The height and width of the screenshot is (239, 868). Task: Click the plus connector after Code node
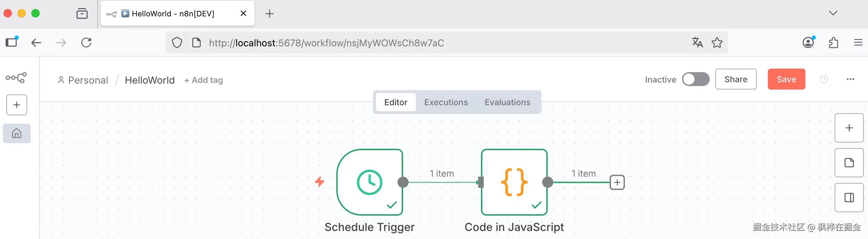(x=617, y=183)
